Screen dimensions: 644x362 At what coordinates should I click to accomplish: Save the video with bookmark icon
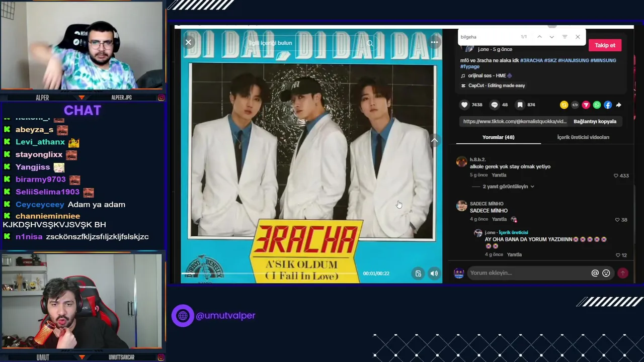(520, 105)
